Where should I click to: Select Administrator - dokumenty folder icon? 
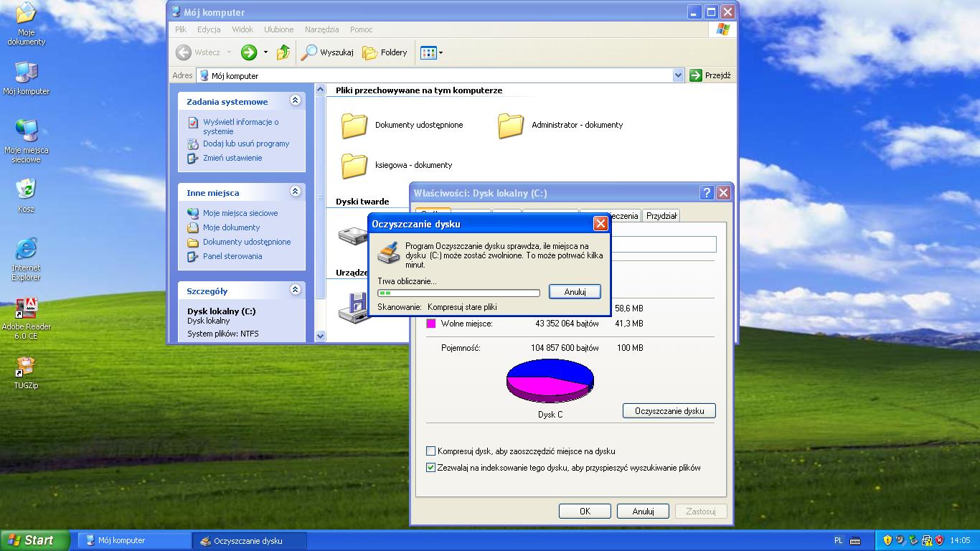coord(511,125)
